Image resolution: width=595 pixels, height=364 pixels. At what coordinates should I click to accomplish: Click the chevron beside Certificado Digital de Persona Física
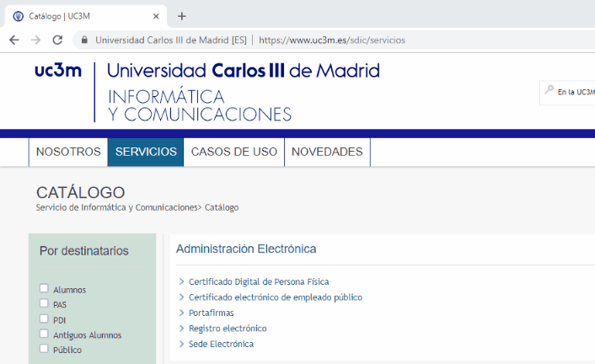pyautogui.click(x=181, y=281)
